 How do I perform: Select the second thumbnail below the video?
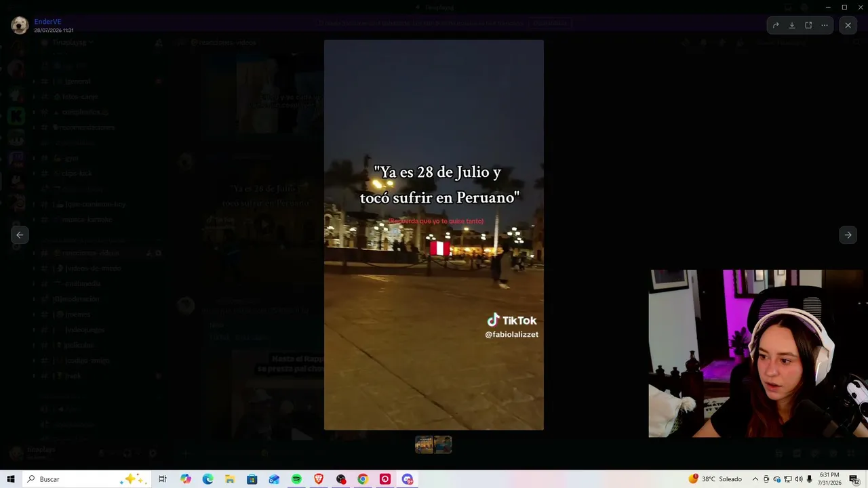(x=443, y=445)
